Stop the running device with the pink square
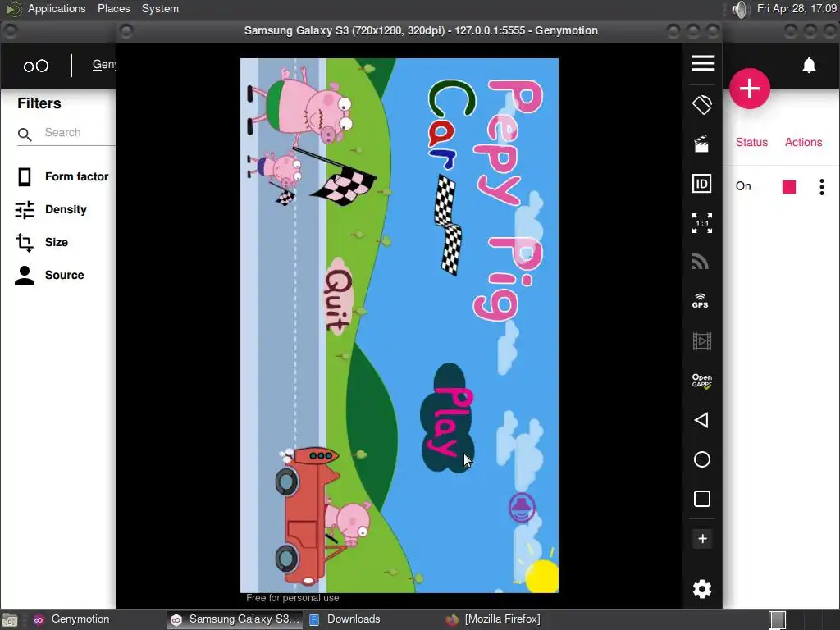The width and height of the screenshot is (840, 630). 789,186
